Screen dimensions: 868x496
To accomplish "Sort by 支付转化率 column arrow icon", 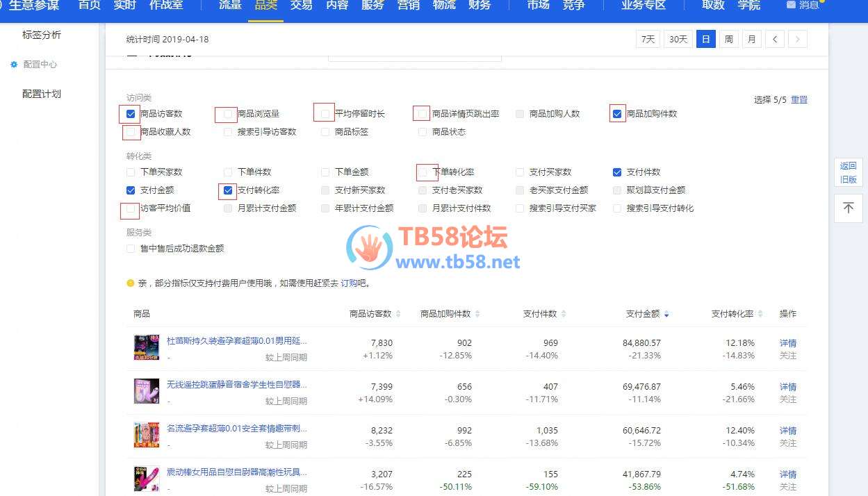I will [760, 315].
